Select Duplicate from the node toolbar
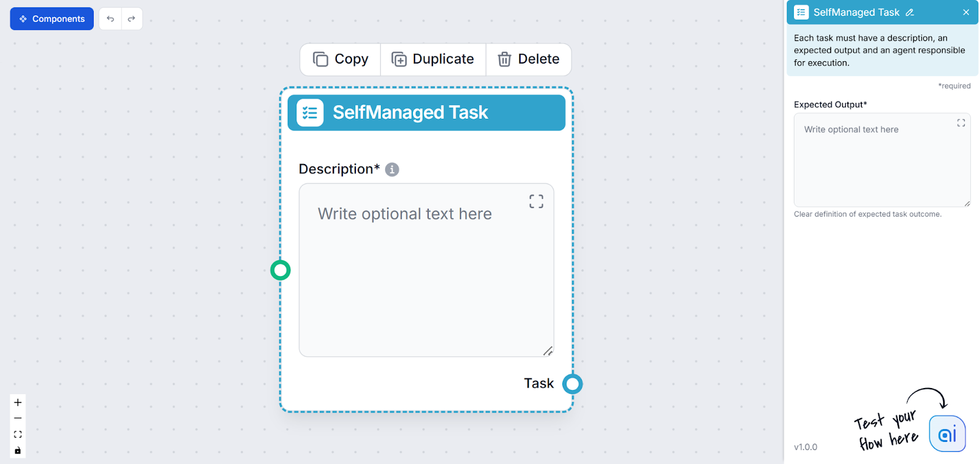This screenshot has width=980, height=464. pyautogui.click(x=433, y=59)
